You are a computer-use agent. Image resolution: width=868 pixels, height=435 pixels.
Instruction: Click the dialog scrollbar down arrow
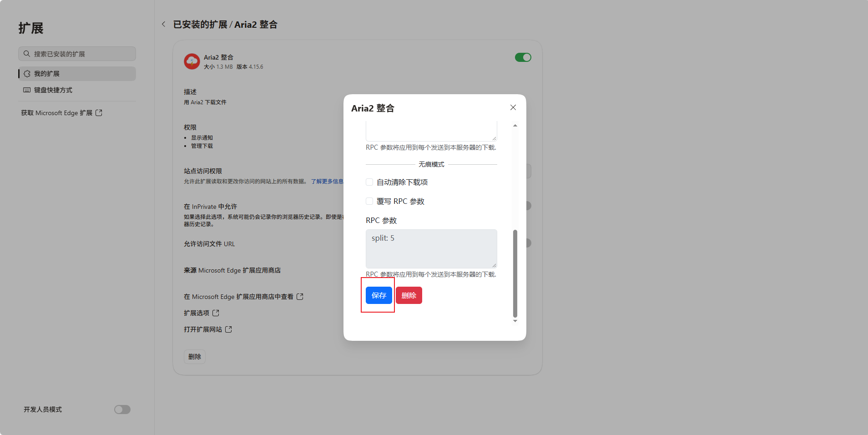coord(515,321)
